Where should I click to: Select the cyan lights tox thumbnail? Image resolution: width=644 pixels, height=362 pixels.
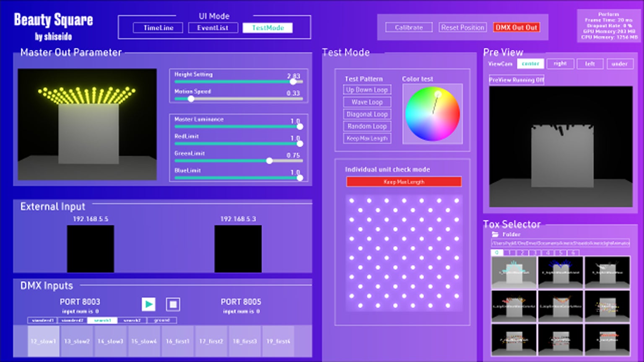click(x=514, y=272)
